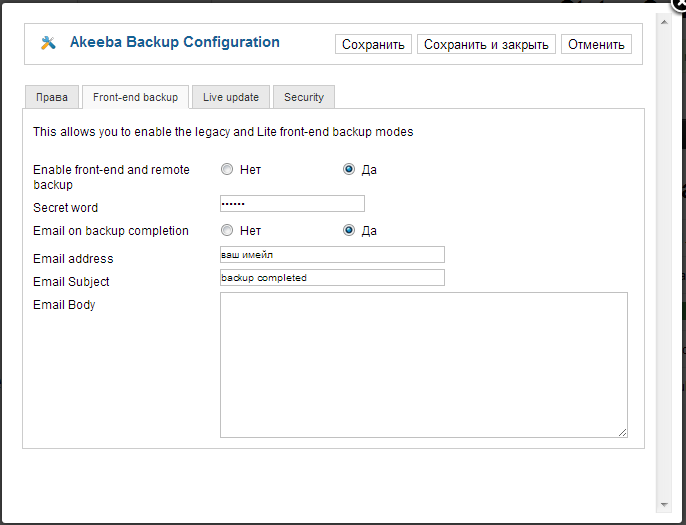This screenshot has width=686, height=525.
Task: Close the modal with the X button
Action: coord(679,6)
